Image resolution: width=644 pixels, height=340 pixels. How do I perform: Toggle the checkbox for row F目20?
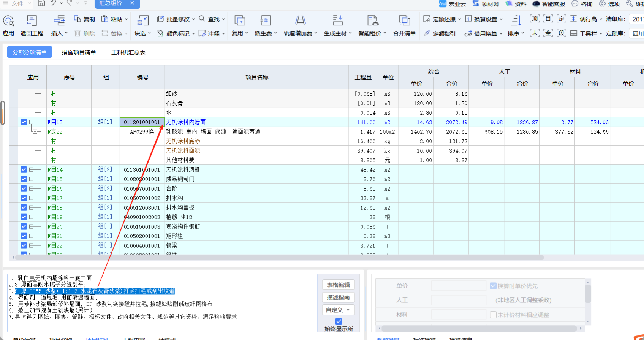tap(24, 226)
